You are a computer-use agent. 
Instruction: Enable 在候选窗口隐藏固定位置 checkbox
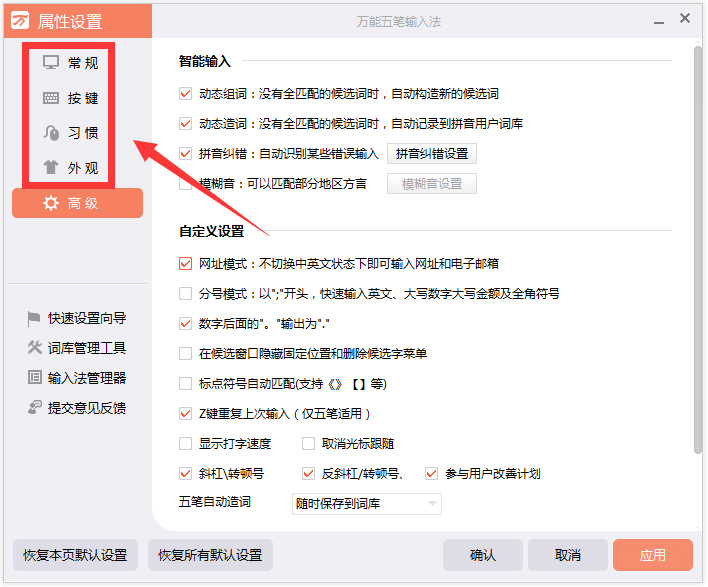185,353
